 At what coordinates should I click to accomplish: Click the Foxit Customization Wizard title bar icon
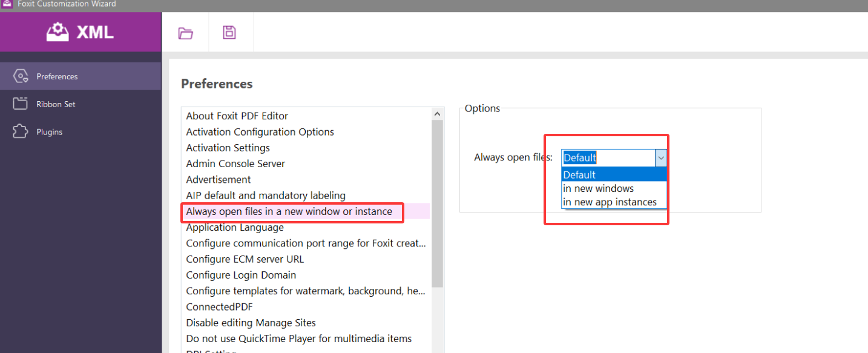click(x=6, y=4)
